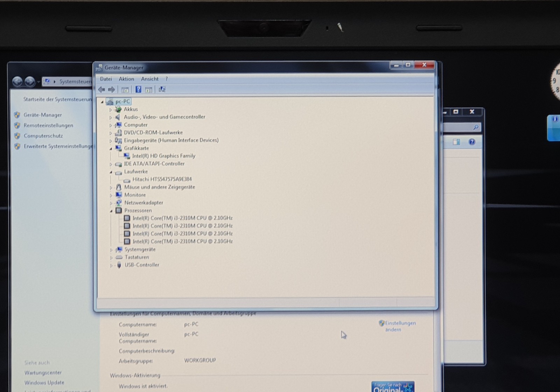The width and height of the screenshot is (560, 392).
Task: Select the Eingabegeräte device icon
Action: point(118,140)
